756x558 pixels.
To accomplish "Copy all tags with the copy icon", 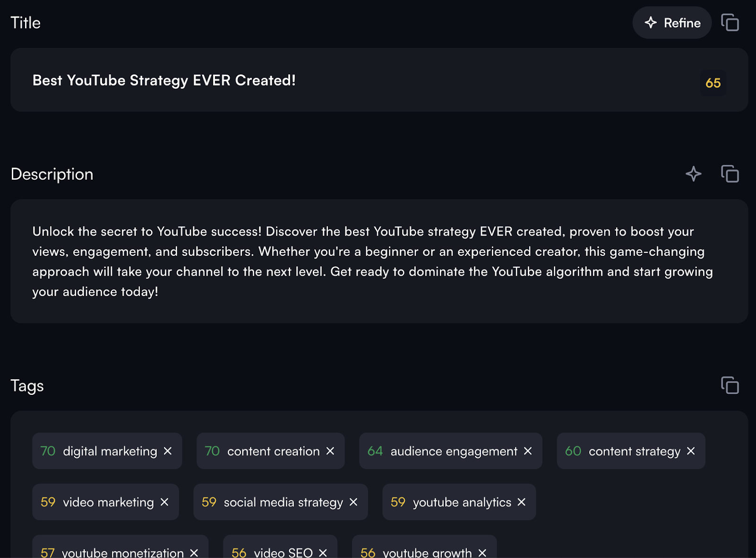I will (x=730, y=385).
